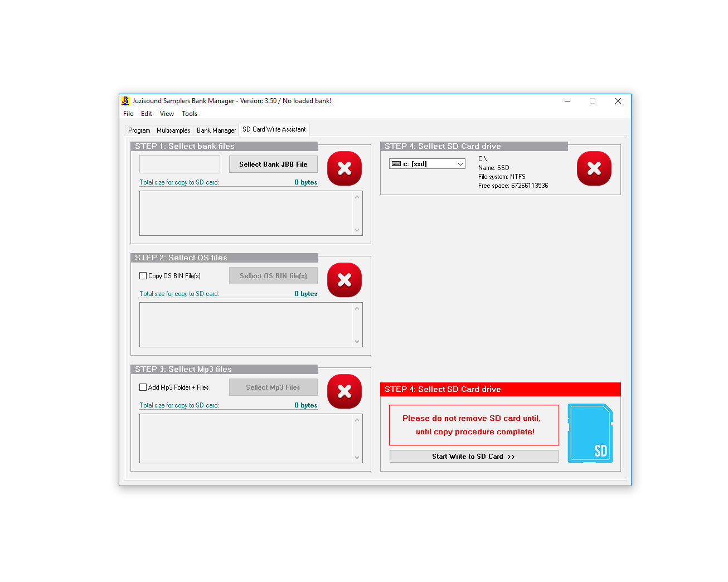
Task: Switch to the Bank Manager tab
Action: pyautogui.click(x=216, y=130)
